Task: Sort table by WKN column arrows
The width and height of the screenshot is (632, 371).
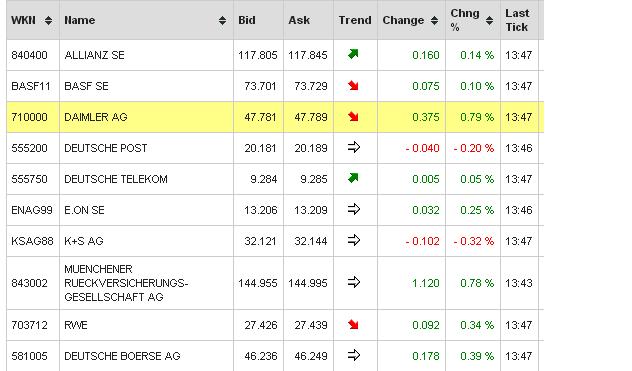Action: (x=48, y=21)
